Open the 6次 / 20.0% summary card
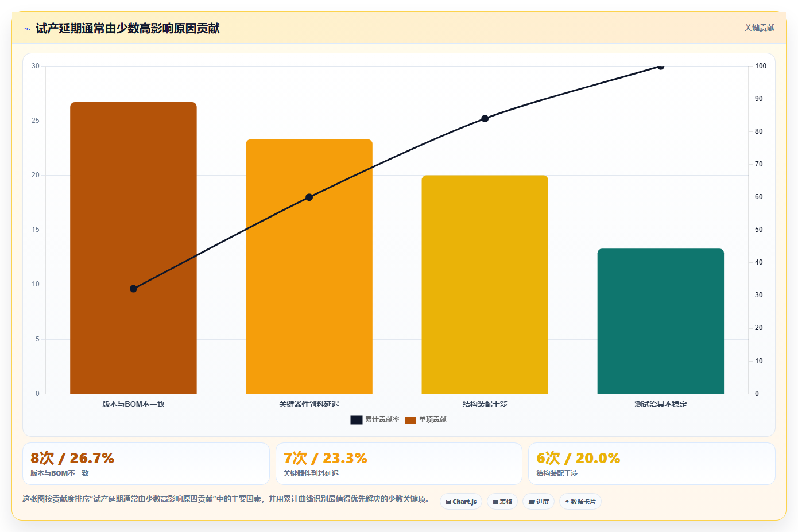The width and height of the screenshot is (798, 532). coord(652,464)
